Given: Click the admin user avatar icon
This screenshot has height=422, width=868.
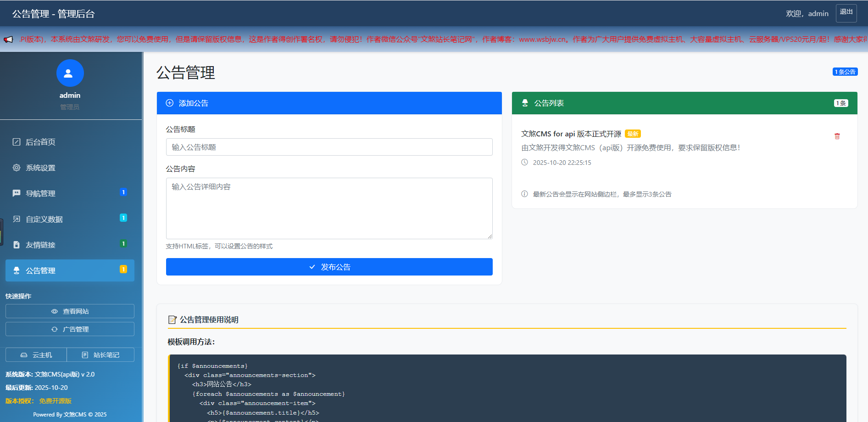Looking at the screenshot, I should [70, 73].
